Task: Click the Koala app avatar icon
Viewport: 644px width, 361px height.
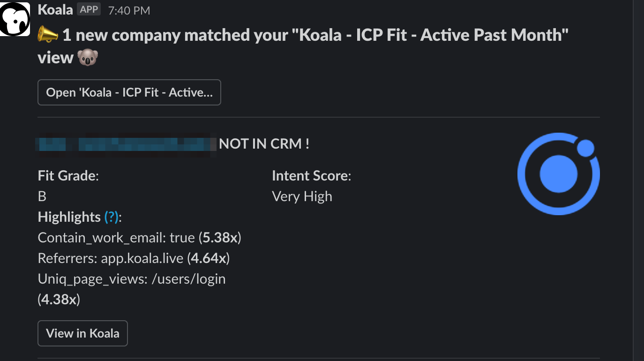Action: 15,19
